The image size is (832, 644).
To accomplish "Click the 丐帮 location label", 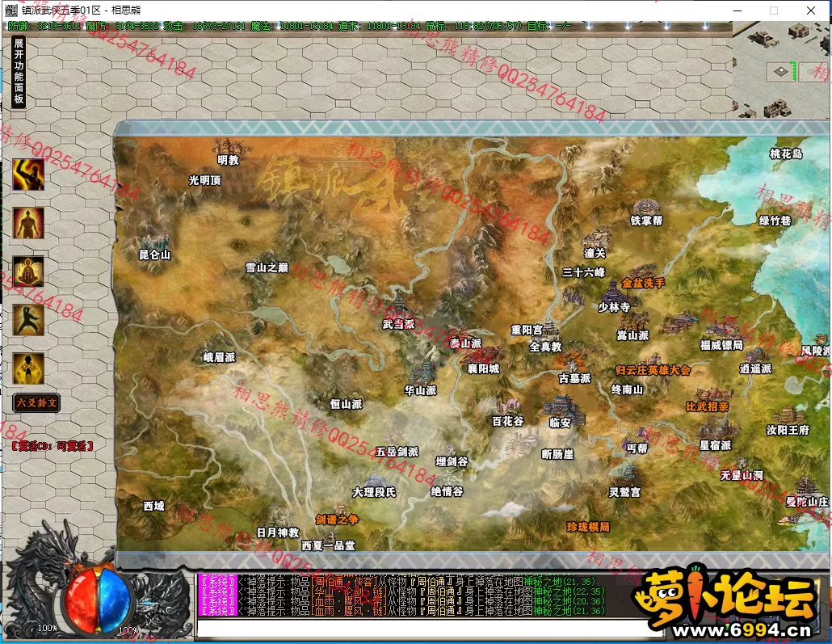I will point(637,448).
